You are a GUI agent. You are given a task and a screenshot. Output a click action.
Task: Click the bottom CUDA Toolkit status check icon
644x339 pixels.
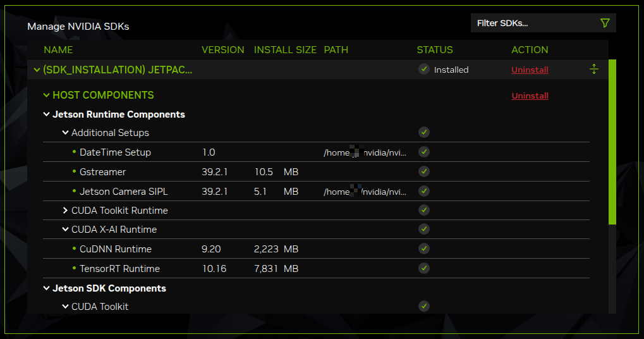(424, 306)
